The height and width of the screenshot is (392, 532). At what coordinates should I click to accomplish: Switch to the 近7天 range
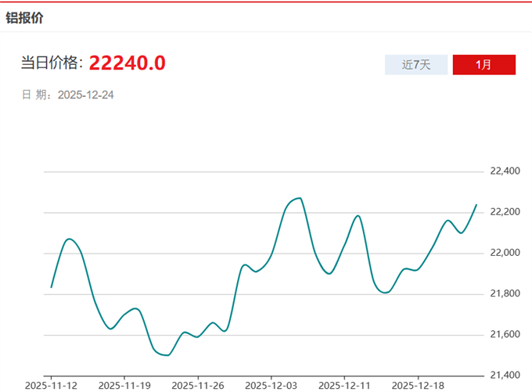(x=416, y=64)
